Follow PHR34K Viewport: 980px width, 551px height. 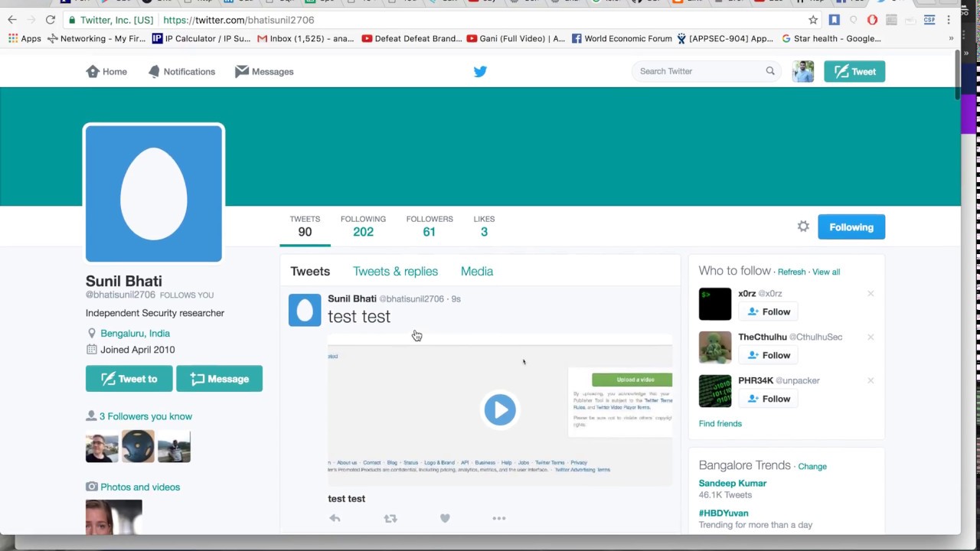769,399
